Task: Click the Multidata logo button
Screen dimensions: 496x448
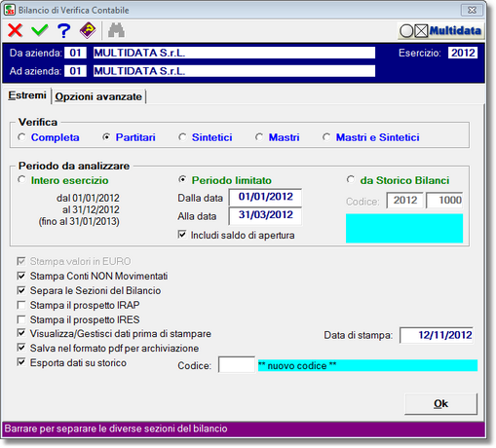Action: pos(440,31)
